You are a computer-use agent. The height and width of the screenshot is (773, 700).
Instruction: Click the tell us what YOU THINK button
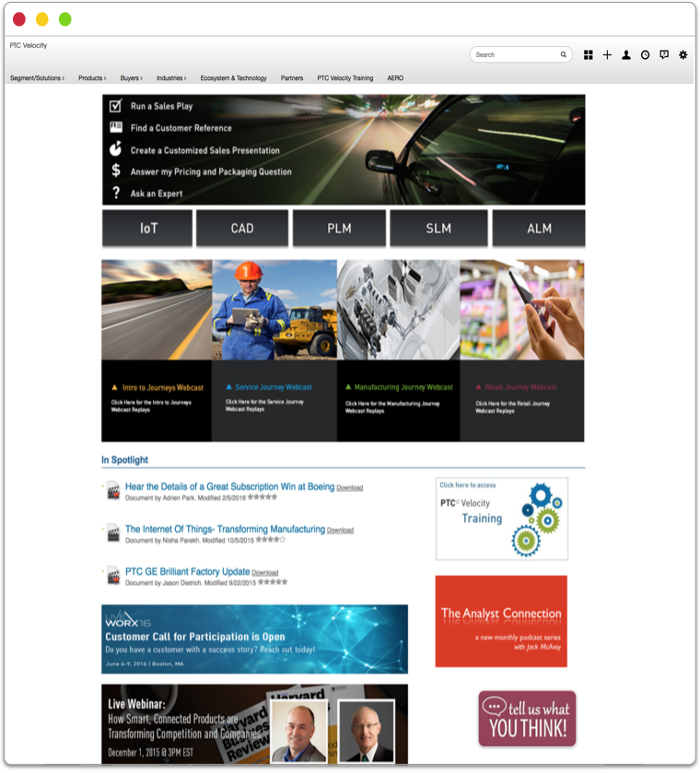coord(527,719)
